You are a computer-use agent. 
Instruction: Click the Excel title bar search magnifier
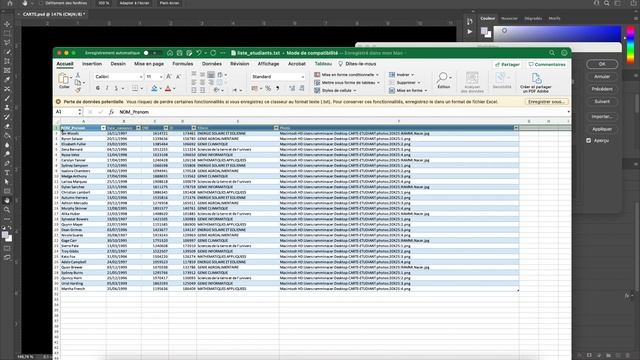click(x=552, y=53)
